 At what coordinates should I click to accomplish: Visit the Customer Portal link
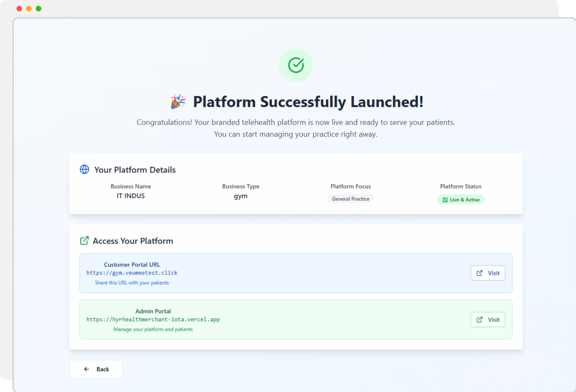pos(488,273)
